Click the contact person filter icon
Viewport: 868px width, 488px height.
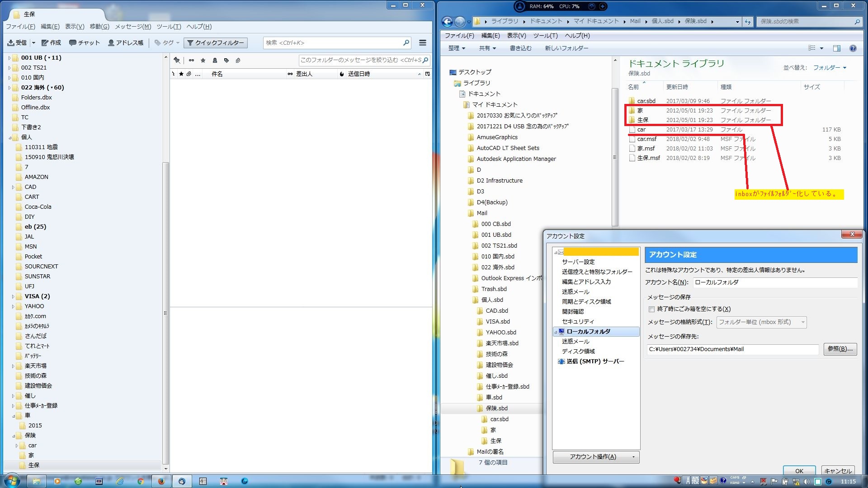pos(215,60)
